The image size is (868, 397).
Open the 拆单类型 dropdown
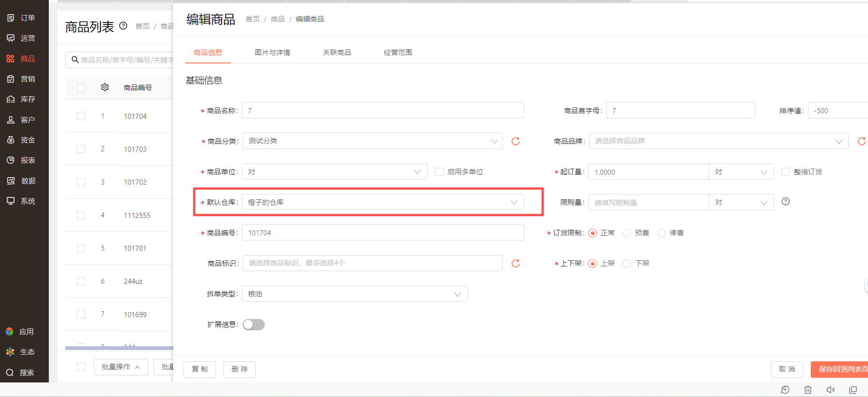[355, 294]
